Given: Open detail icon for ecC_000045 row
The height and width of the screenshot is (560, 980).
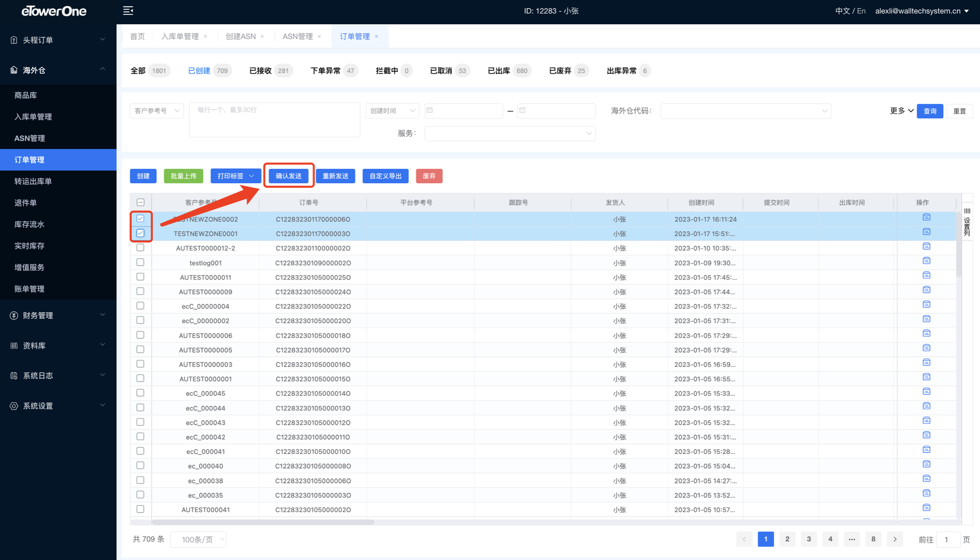Looking at the screenshot, I should click(926, 392).
